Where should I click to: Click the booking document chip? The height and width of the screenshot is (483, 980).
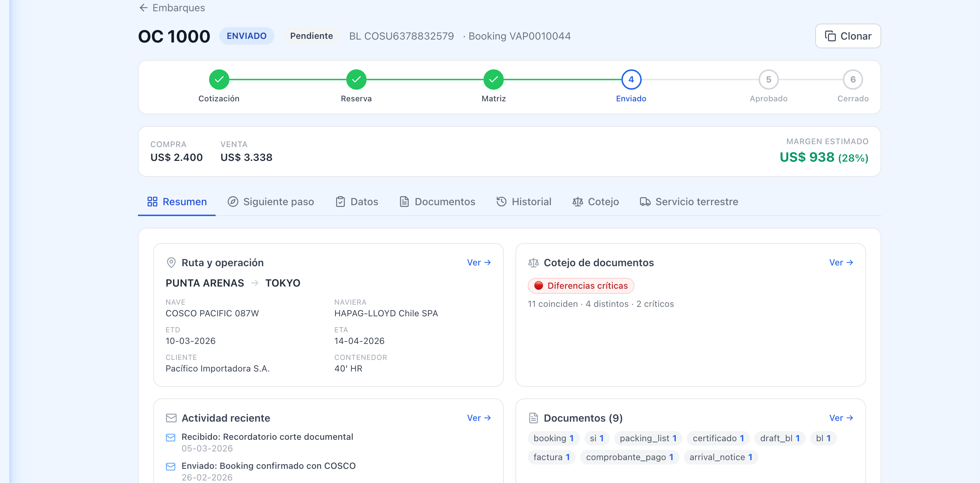(x=553, y=438)
